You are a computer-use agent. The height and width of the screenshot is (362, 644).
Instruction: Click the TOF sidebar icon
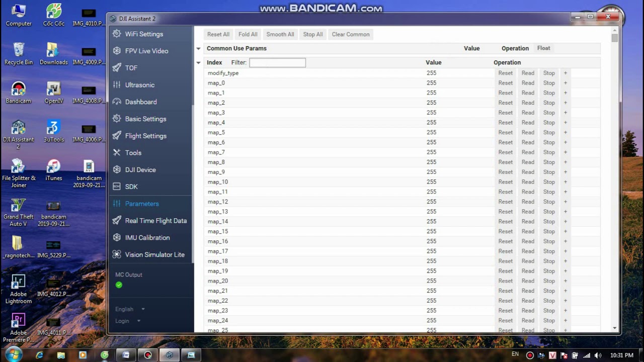[x=117, y=68]
